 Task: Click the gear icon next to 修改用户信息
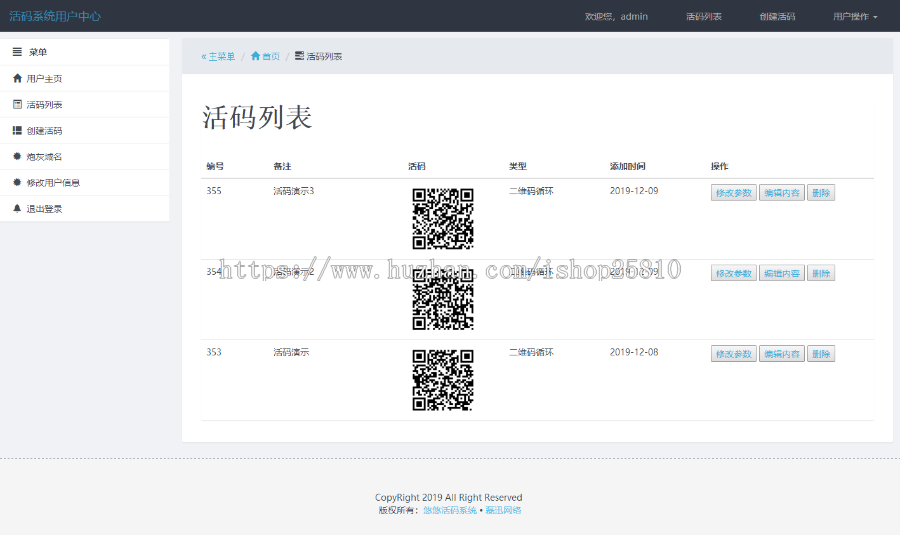click(17, 182)
